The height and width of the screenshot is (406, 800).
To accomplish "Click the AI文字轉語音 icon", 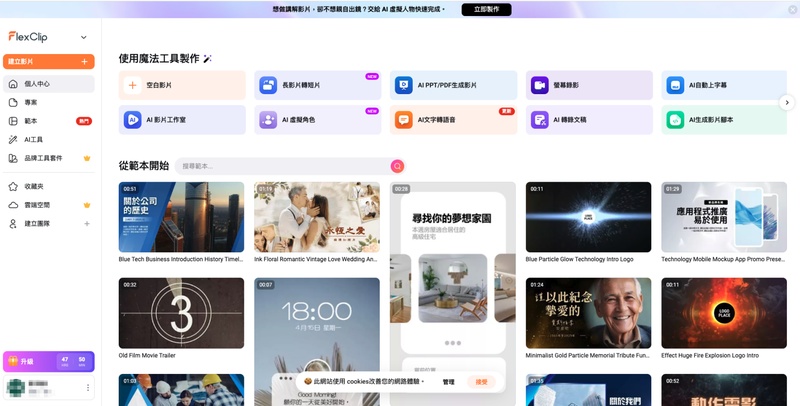I will (x=404, y=120).
